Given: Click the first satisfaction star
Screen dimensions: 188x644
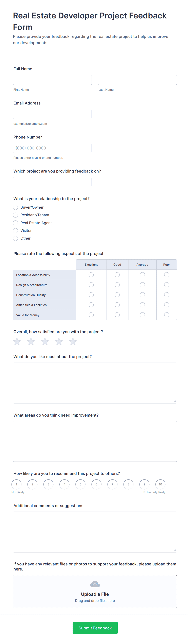Looking at the screenshot, I should [17, 341].
